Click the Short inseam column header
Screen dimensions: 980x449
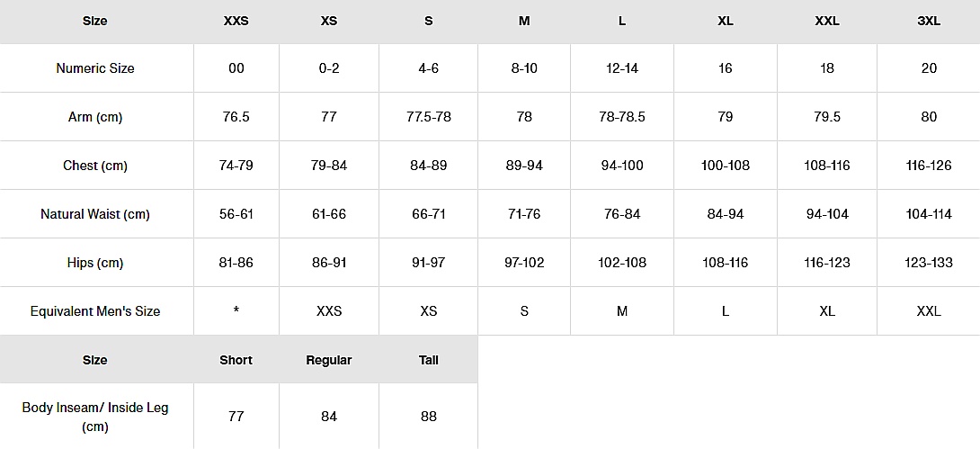click(236, 360)
